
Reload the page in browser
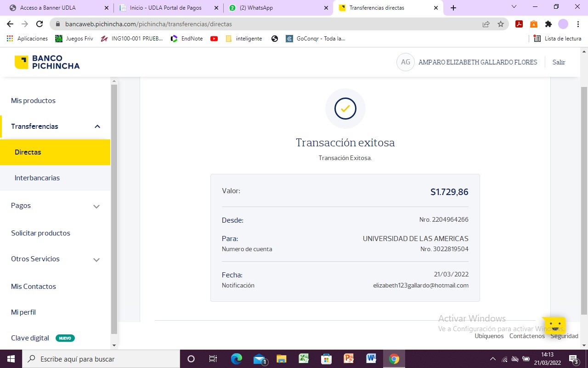[40, 24]
